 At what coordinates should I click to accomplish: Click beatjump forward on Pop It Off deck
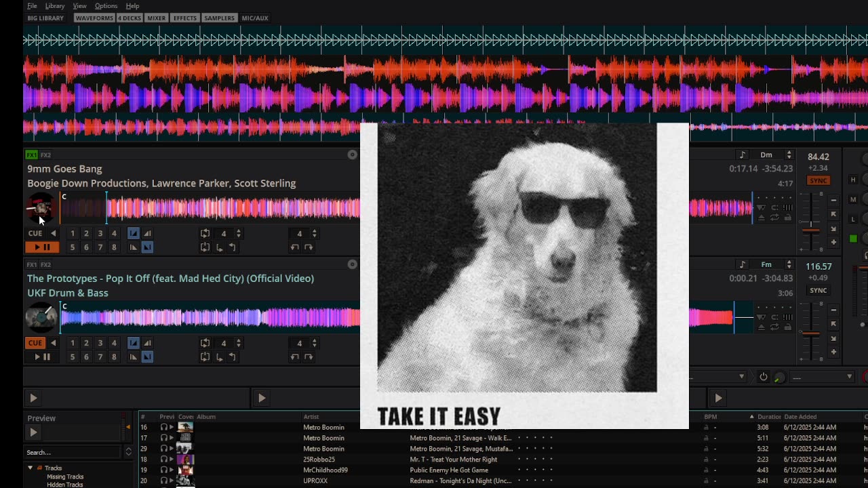tap(309, 357)
